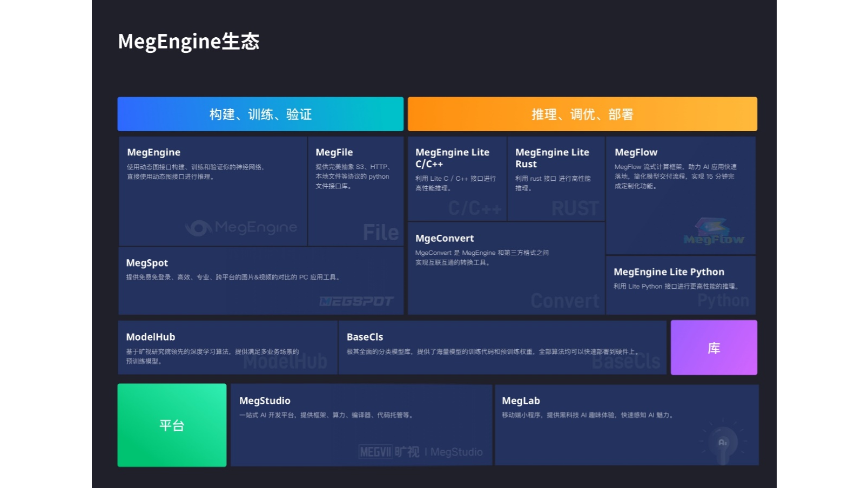Click Lite Python description text
The height and width of the screenshot is (488, 868).
676,286
